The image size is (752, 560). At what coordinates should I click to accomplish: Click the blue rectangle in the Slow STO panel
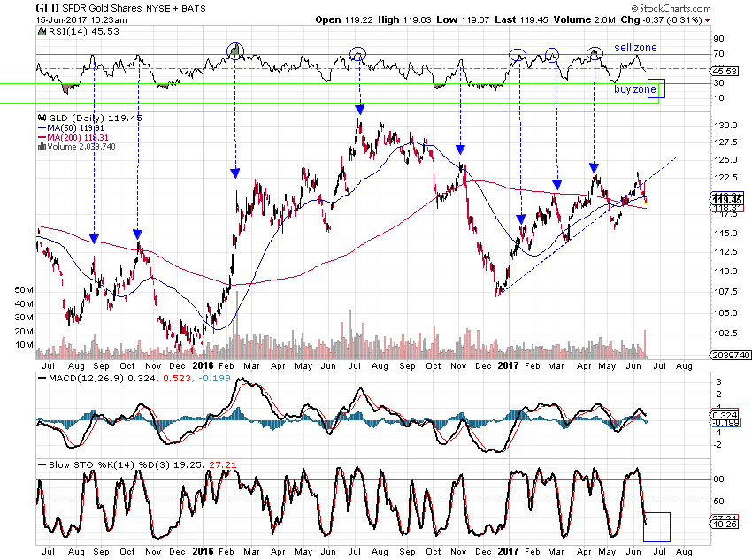click(659, 526)
